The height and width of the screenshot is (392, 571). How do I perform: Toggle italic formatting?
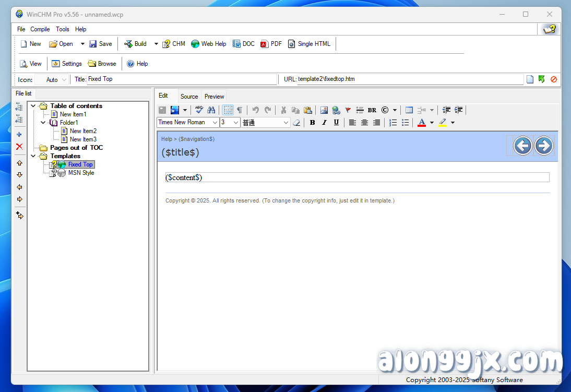point(324,122)
